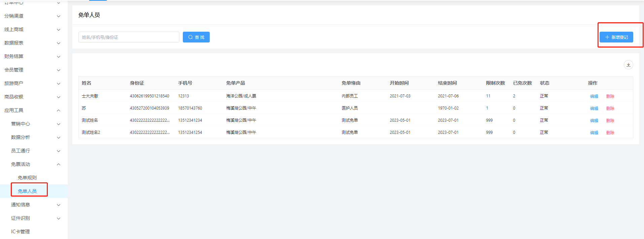Delete the 测试姓名2 row
The width and height of the screenshot is (644, 239).
point(610,133)
